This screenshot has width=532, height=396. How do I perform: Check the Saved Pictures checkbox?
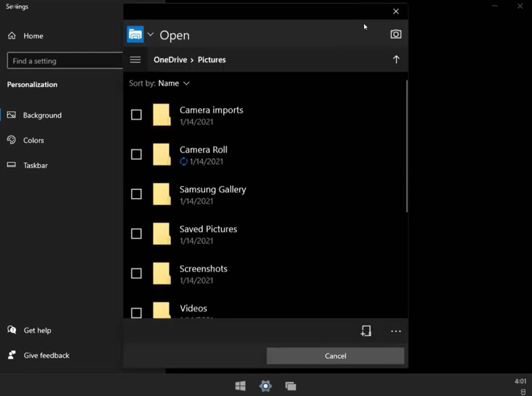[x=136, y=234]
